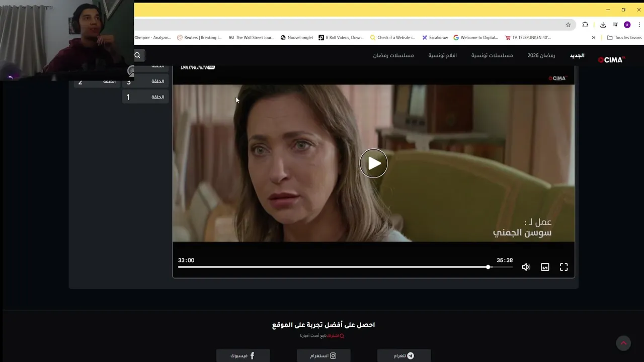
Task: Expand the hidden bookmarks chevron
Action: click(594, 38)
